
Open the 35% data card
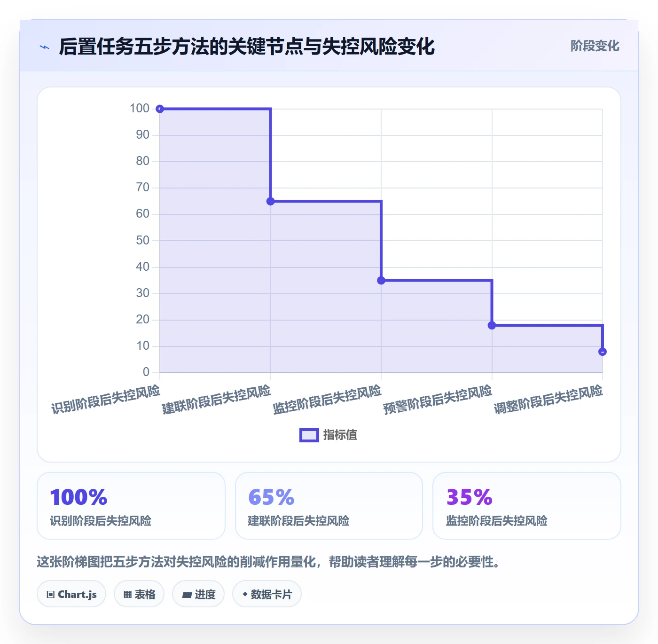point(527,506)
